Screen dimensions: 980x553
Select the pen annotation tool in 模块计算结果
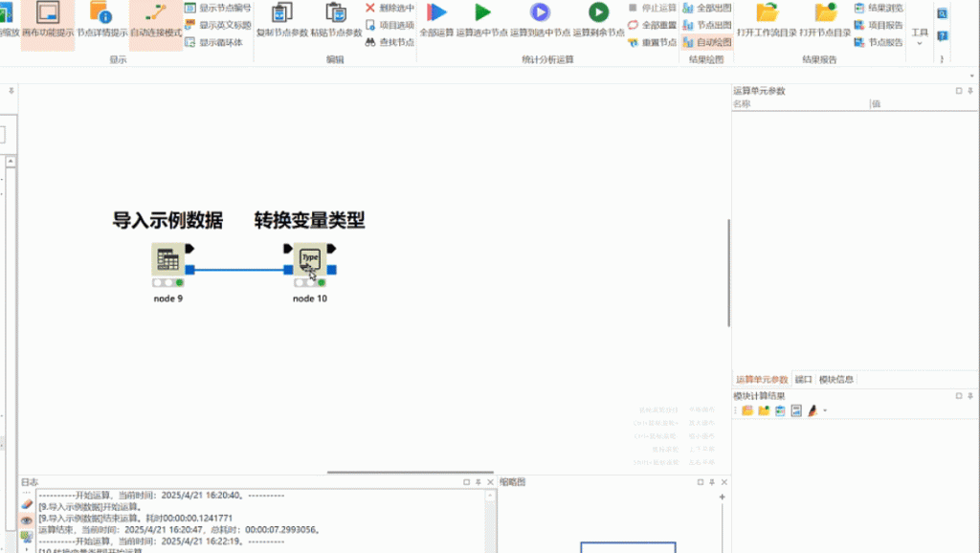click(813, 410)
